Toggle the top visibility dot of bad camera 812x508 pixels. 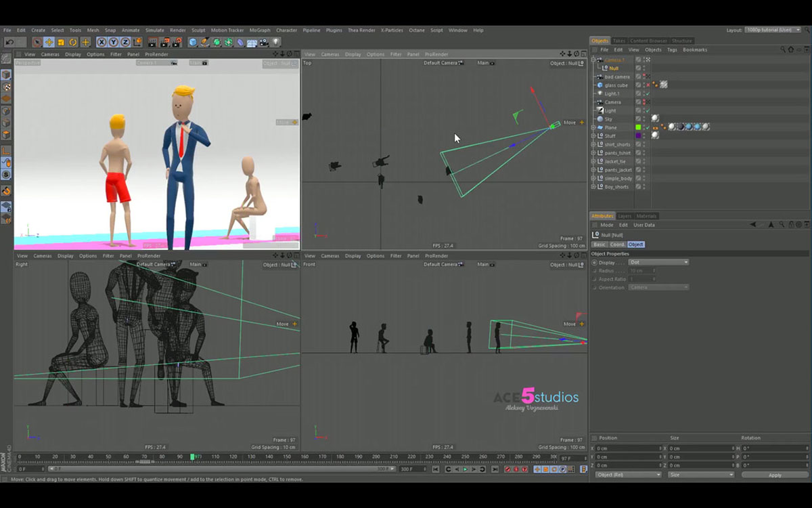coord(643,75)
